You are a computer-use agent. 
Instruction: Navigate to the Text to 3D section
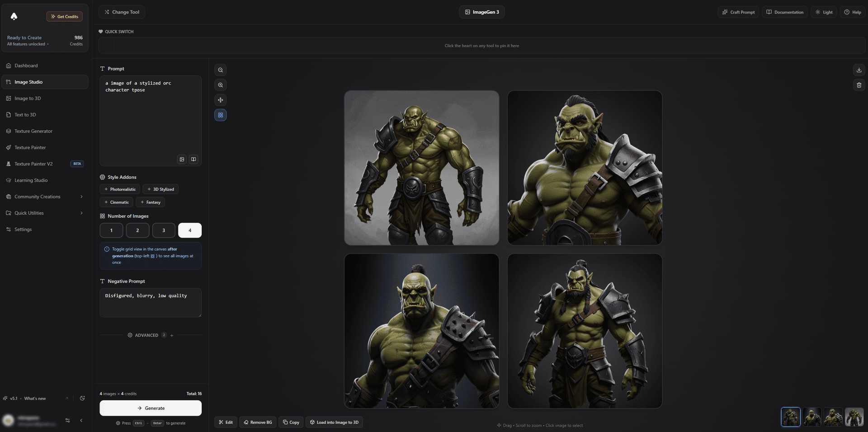[25, 114]
